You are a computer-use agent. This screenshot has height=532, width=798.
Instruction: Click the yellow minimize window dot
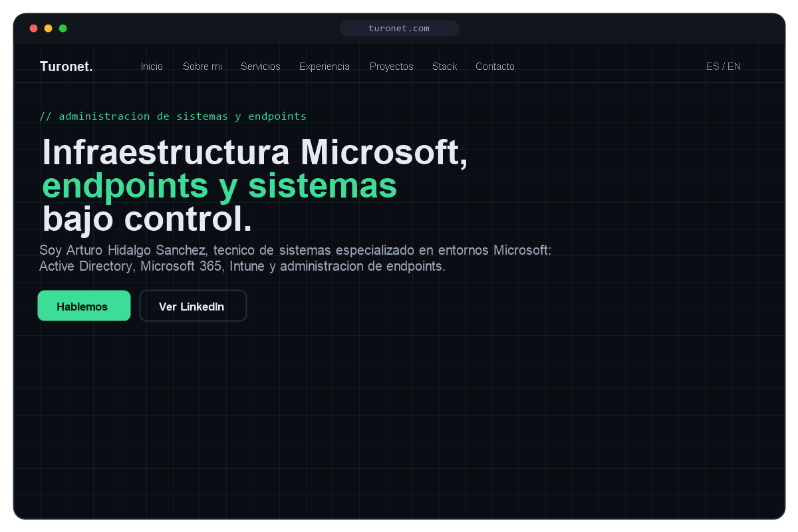pyautogui.click(x=49, y=28)
